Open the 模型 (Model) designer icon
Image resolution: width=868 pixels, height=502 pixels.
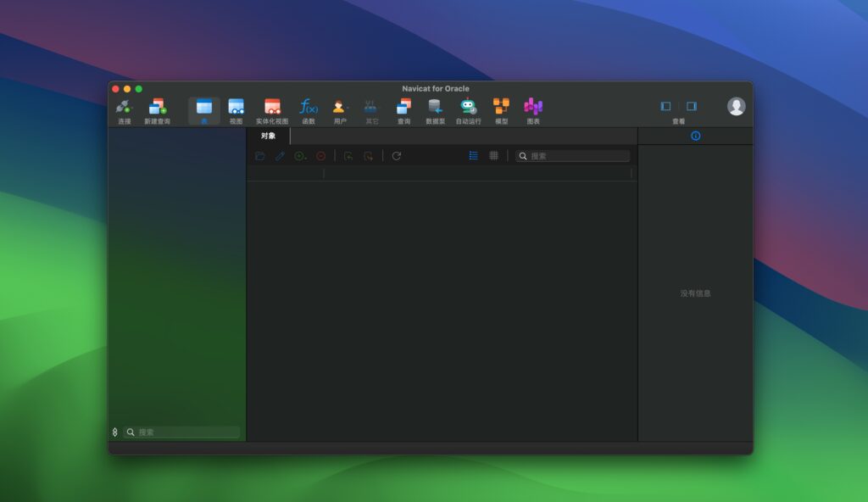click(x=499, y=109)
